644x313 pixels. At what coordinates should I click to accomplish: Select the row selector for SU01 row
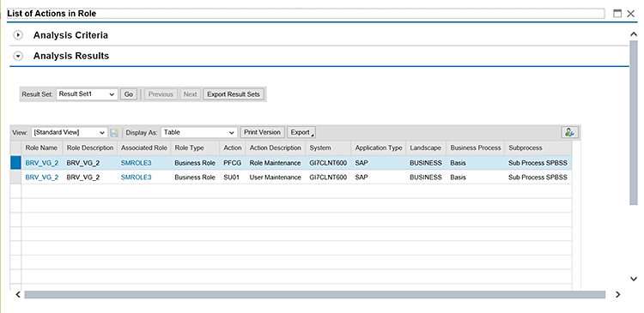pos(15,178)
